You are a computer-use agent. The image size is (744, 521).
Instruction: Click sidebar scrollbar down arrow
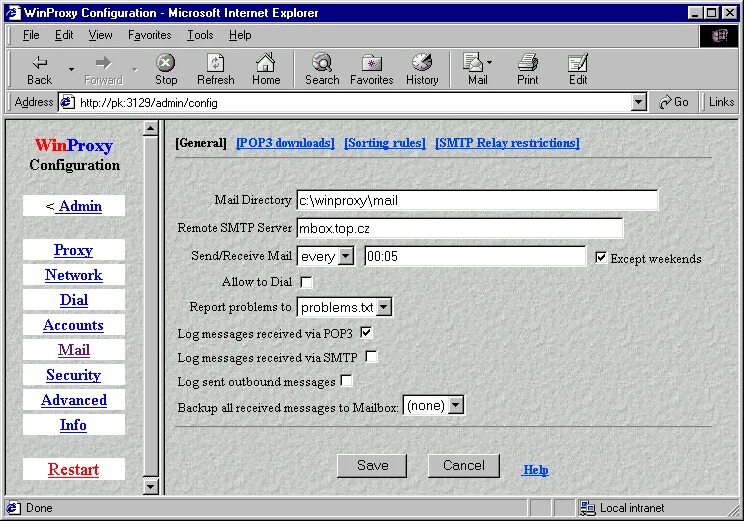[x=150, y=487]
